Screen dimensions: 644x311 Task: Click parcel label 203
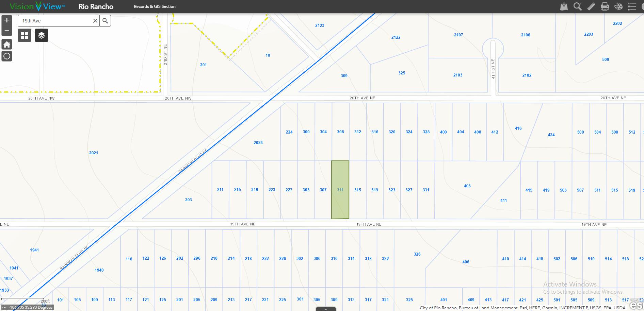coord(189,200)
